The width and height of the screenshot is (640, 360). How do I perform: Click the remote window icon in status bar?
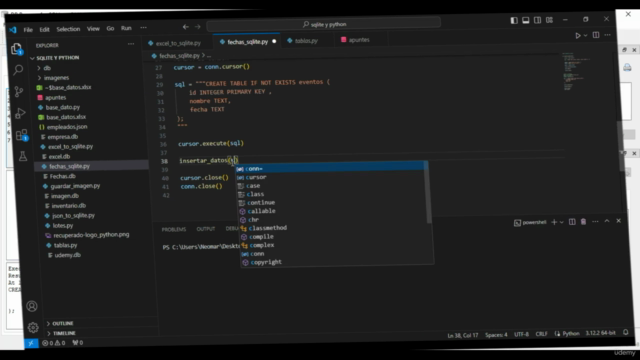[x=31, y=343]
